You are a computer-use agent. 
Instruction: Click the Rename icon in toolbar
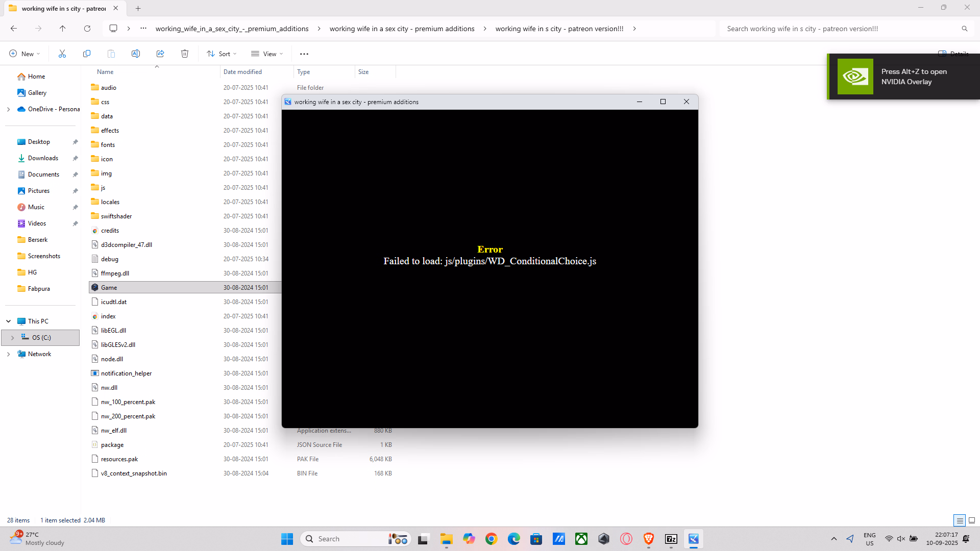pos(136,54)
